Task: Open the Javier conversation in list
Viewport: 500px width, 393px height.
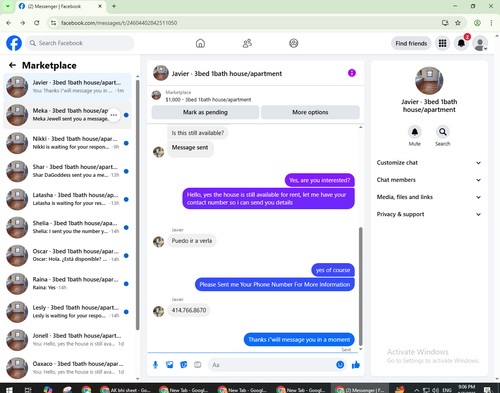Action: click(67, 87)
